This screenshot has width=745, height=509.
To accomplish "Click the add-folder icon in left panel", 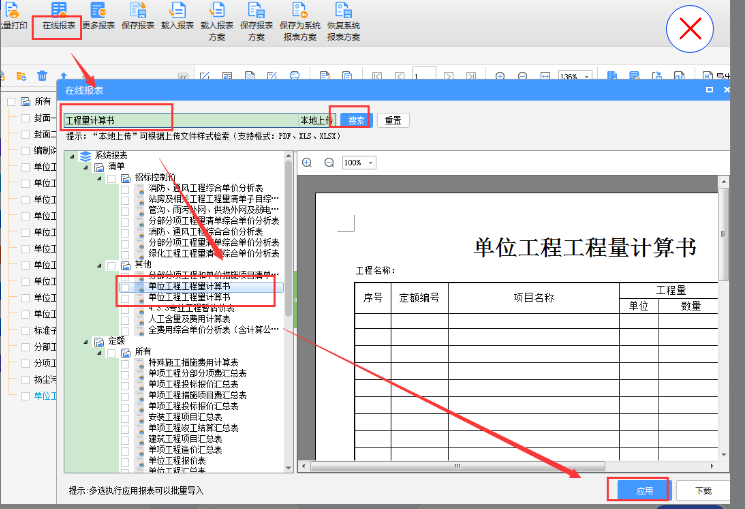I will tap(21, 76).
